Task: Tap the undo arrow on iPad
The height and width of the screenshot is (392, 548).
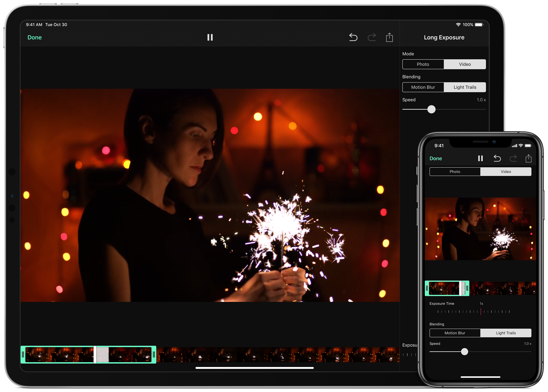Action: (353, 37)
